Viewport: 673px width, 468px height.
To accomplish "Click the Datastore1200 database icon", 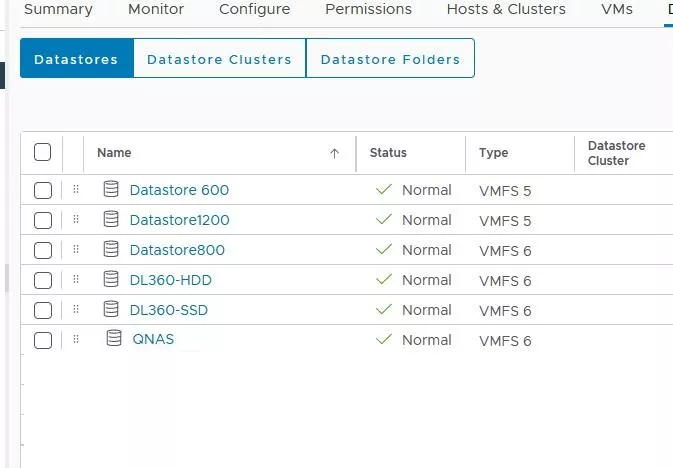I will tap(111, 219).
